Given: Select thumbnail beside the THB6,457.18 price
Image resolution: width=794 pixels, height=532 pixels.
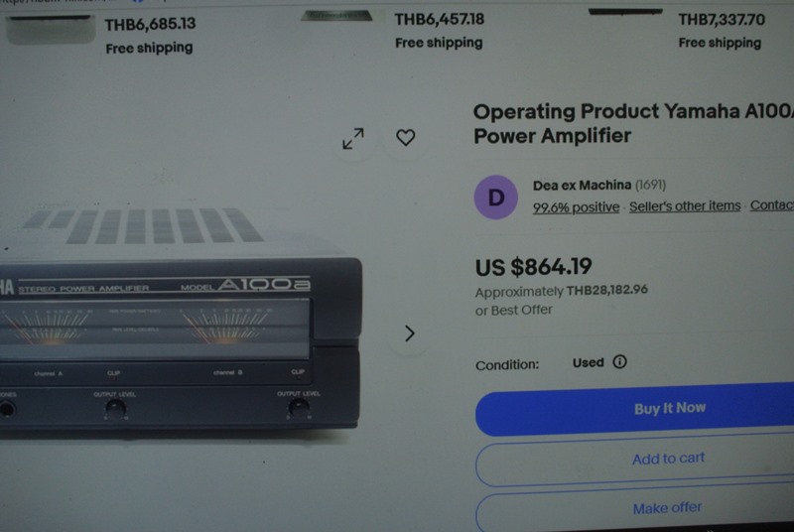Looking at the screenshot, I should point(336,16).
